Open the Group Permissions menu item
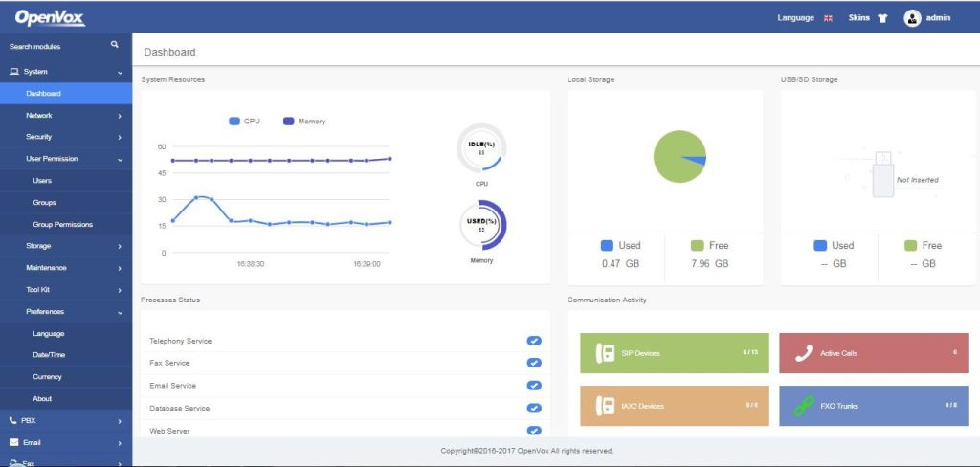The image size is (980, 467). tap(62, 225)
